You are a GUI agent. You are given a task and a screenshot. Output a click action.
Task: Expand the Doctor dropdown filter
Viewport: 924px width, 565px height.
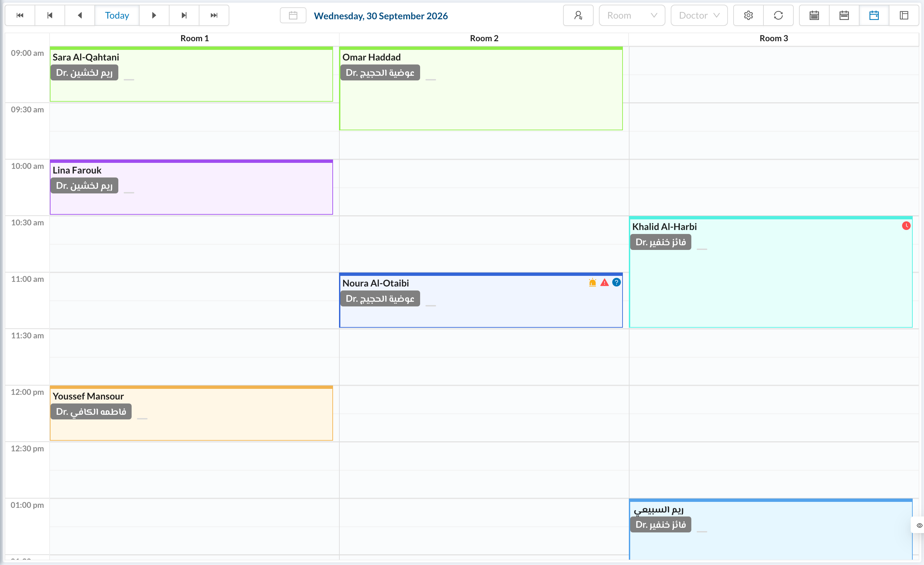click(699, 15)
